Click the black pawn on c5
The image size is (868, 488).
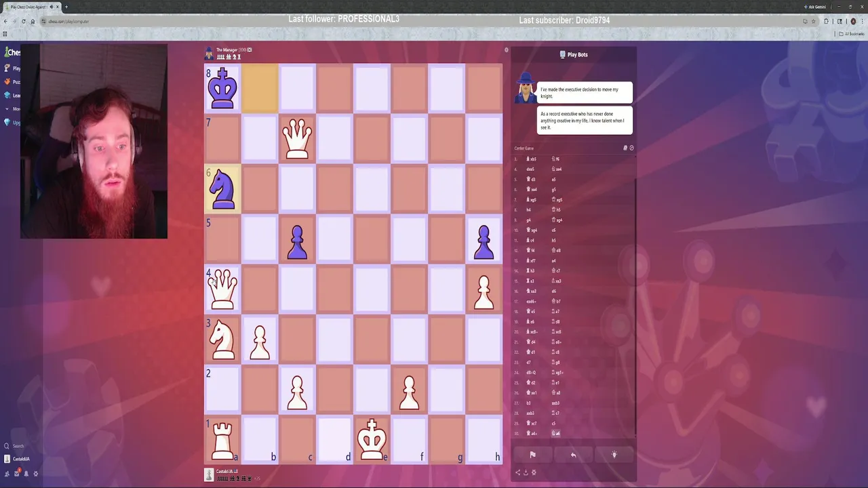297,242
